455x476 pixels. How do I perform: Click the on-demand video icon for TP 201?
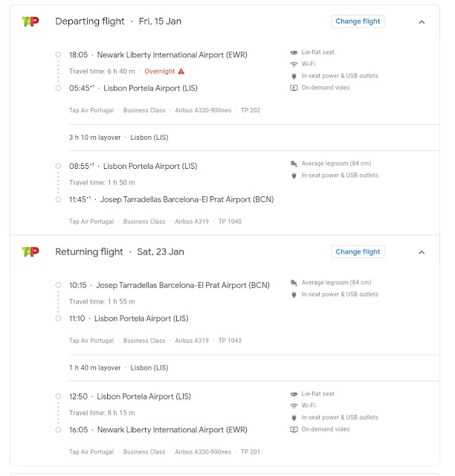pos(294,429)
